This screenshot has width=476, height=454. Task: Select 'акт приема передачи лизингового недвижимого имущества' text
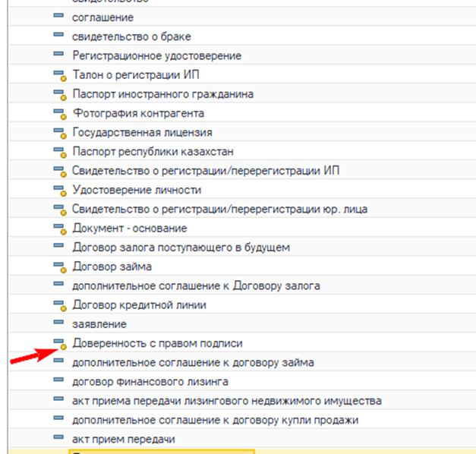point(226,401)
